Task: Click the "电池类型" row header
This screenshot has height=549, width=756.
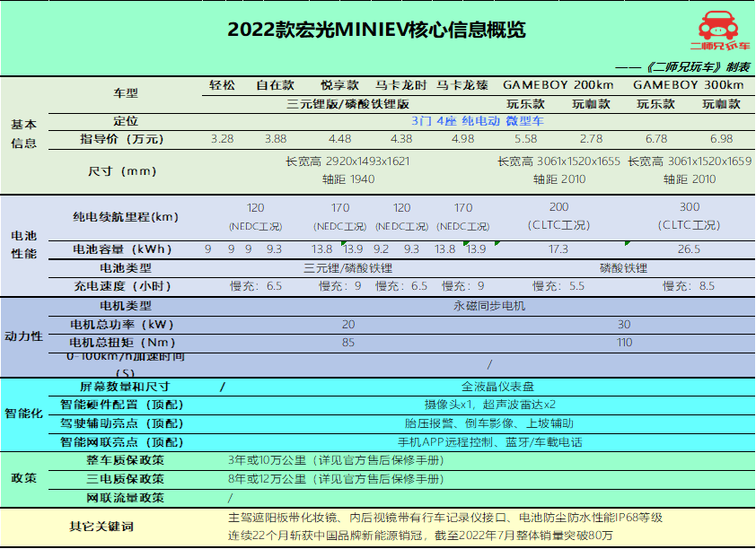Action: (126, 268)
